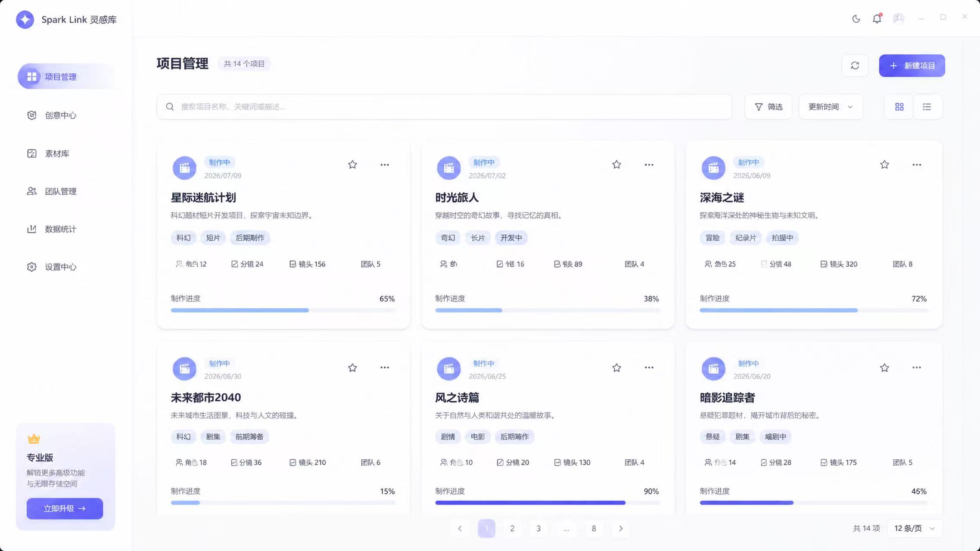Screen dimensions: 980x551
Task: Open the 时光旅人 project title
Action: (457, 198)
